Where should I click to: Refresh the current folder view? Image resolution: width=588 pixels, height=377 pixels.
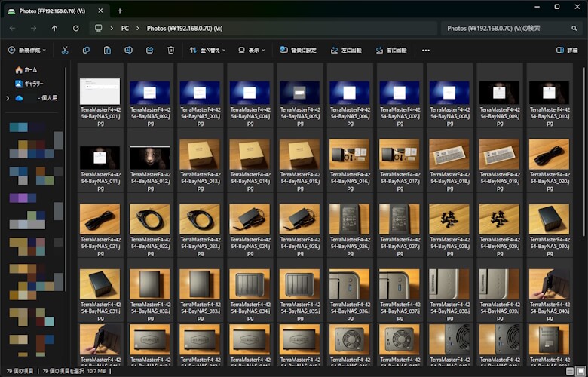click(x=76, y=28)
